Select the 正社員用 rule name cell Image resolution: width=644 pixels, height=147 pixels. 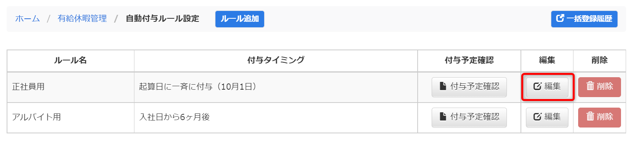point(71,87)
